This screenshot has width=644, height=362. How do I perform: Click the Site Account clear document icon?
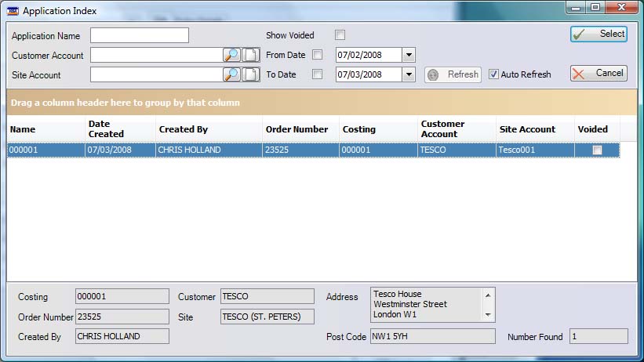point(250,74)
